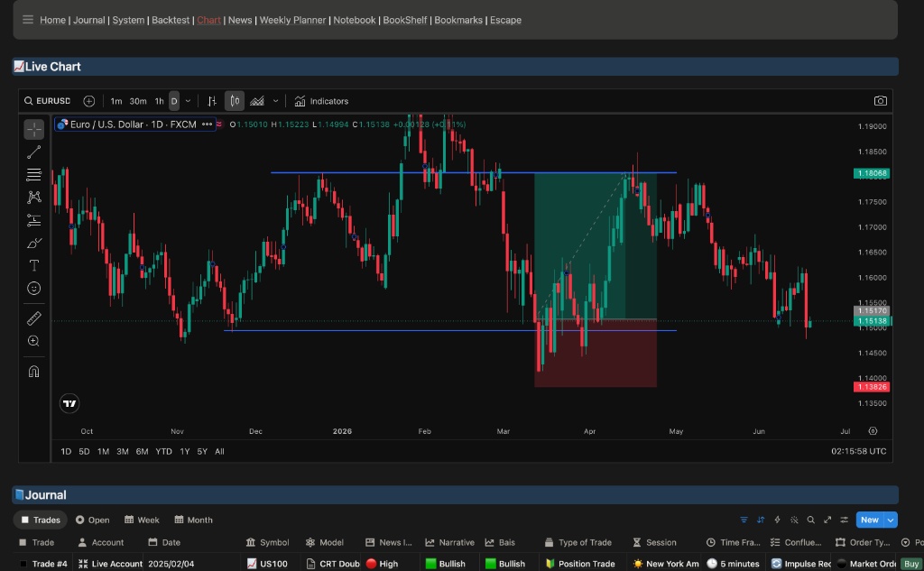The image size is (924, 571).
Task: Open the Session column header menu
Action: click(x=654, y=542)
